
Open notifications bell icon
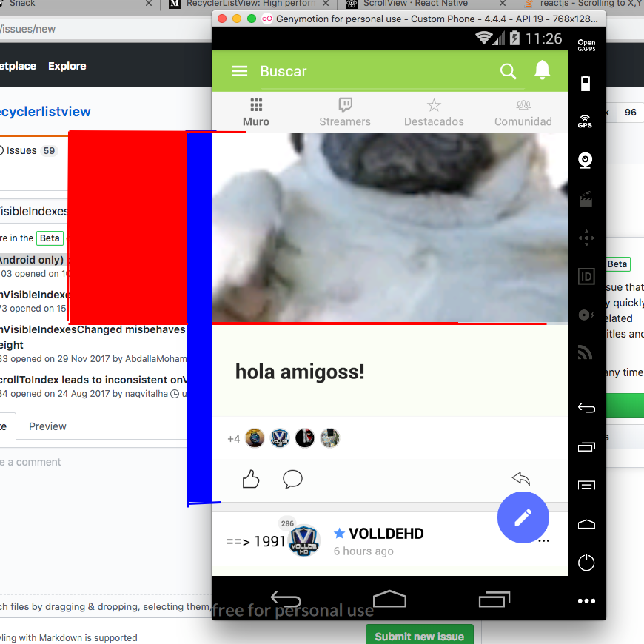click(542, 70)
